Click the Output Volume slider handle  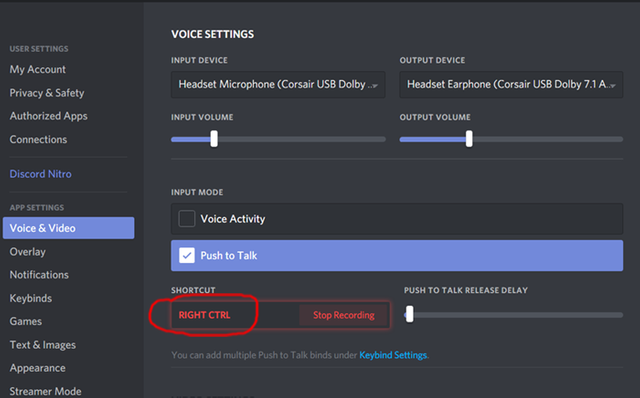coord(469,139)
